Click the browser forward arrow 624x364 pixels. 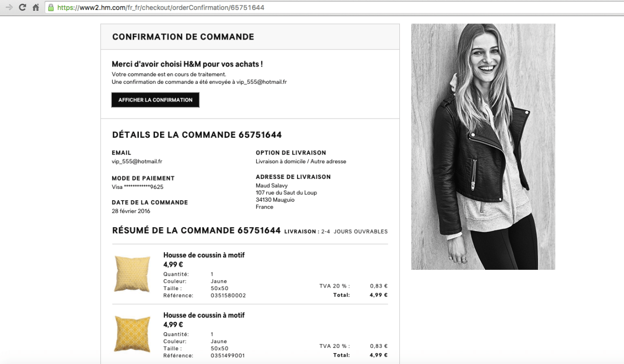point(9,7)
